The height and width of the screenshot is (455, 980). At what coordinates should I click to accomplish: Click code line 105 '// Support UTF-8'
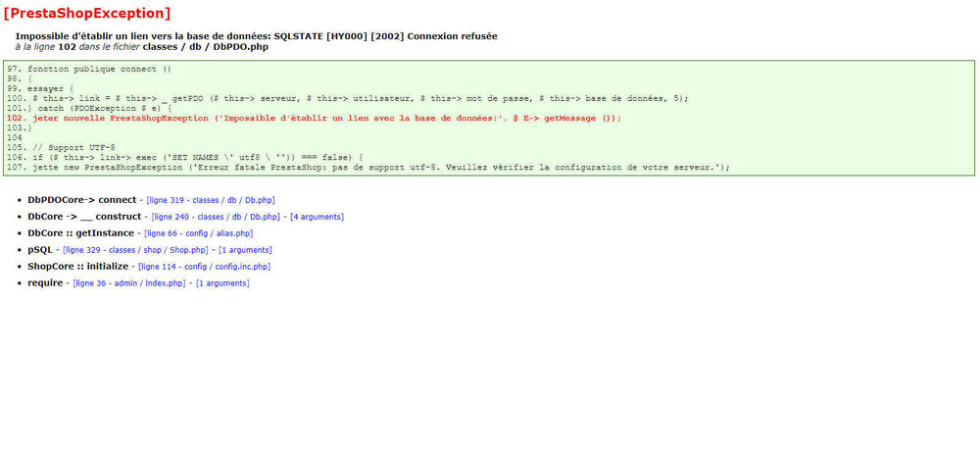(61, 147)
